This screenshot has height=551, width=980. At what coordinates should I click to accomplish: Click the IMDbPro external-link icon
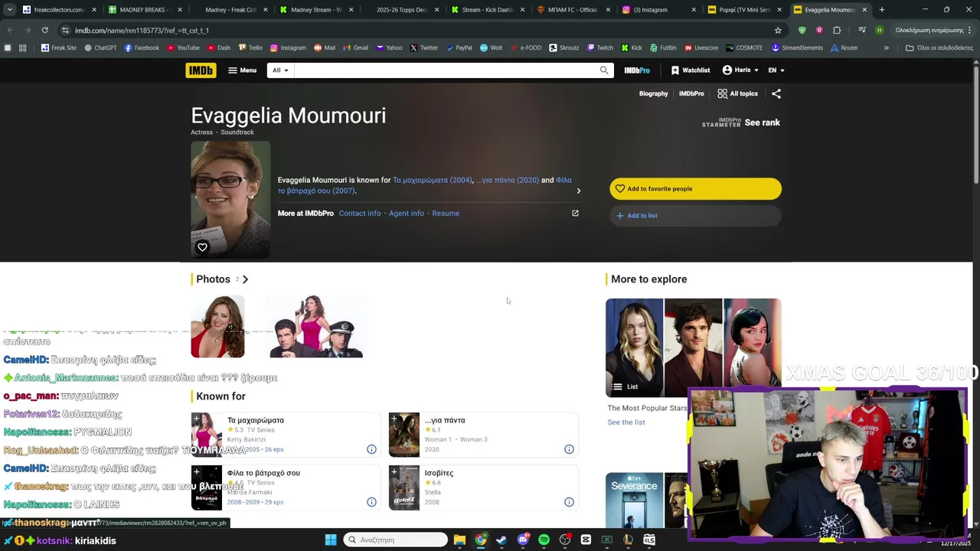pyautogui.click(x=575, y=214)
